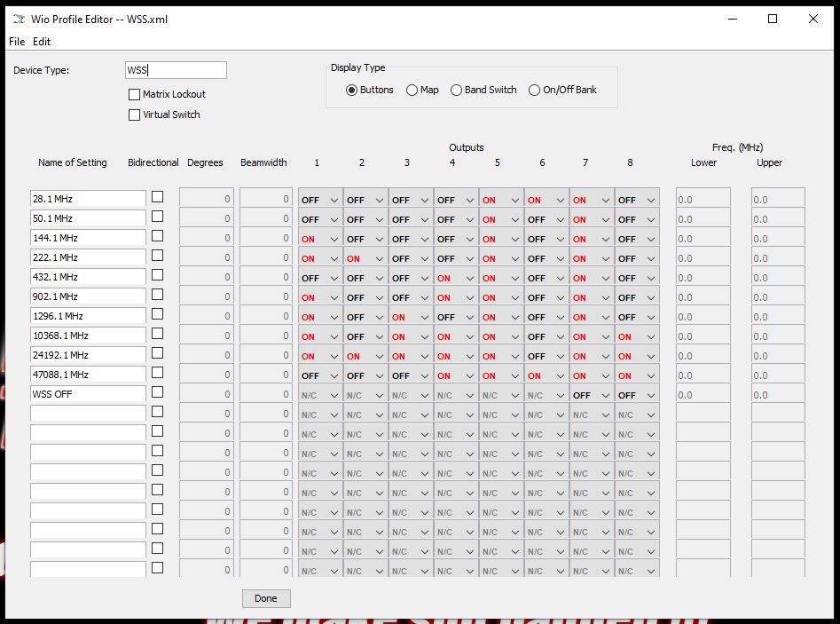Click the Wio Profile Editor title bar icon

[x=19, y=20]
